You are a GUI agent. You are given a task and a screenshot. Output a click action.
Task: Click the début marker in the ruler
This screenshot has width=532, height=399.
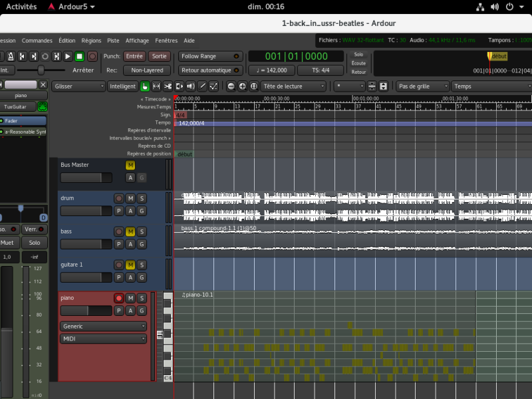click(x=185, y=154)
